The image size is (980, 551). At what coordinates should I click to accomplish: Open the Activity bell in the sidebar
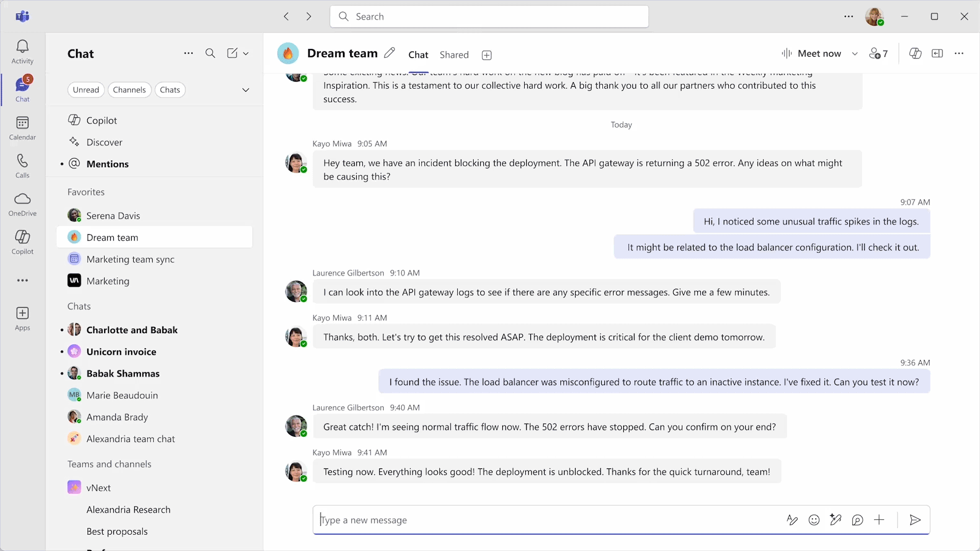tap(22, 52)
